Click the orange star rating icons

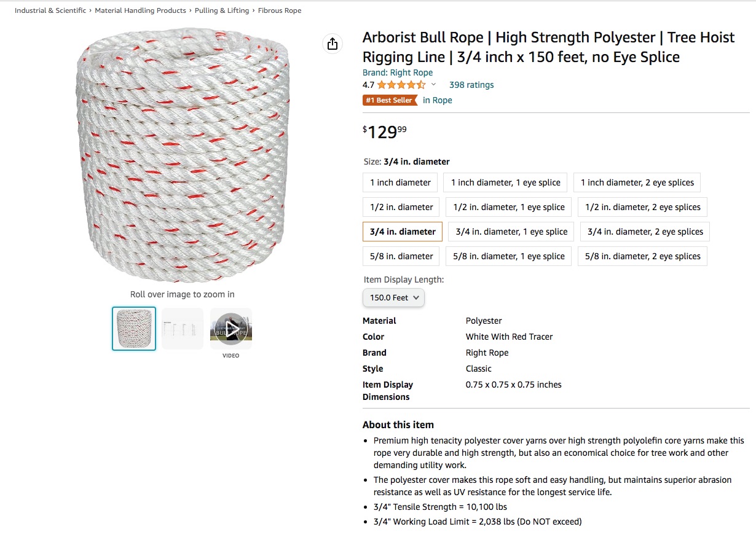point(401,85)
